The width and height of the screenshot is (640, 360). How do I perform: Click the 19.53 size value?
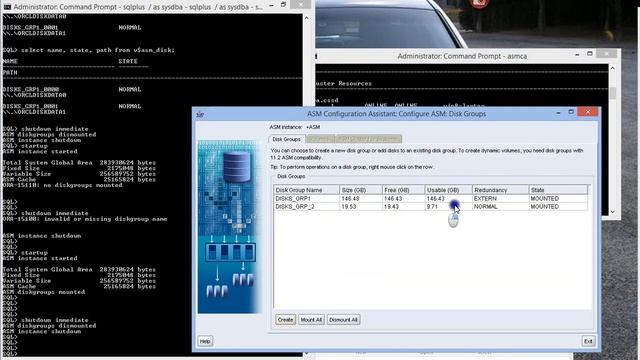coord(349,207)
